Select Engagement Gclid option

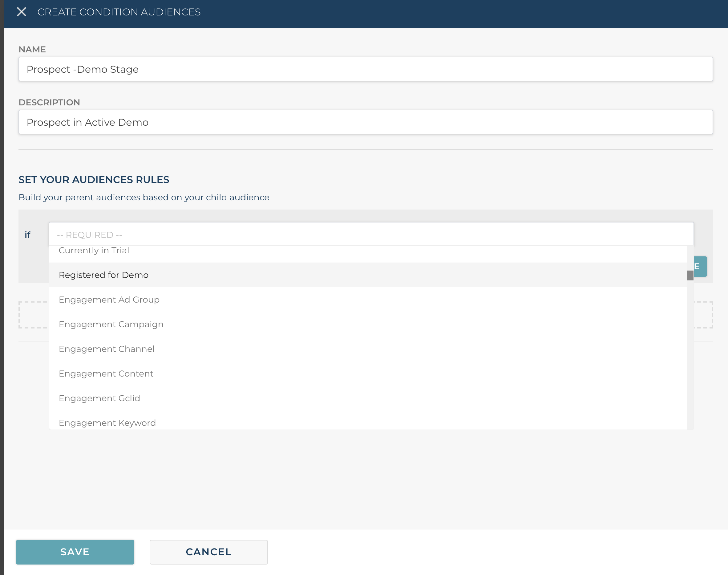click(x=99, y=398)
